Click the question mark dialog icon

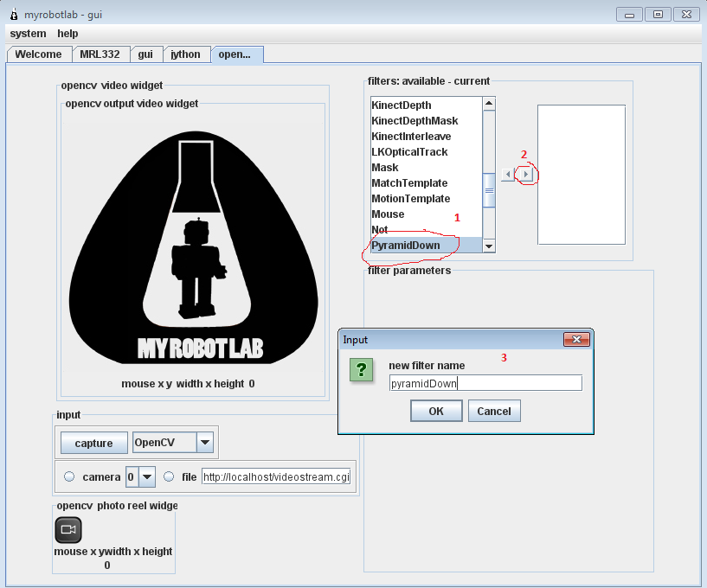[361, 370]
